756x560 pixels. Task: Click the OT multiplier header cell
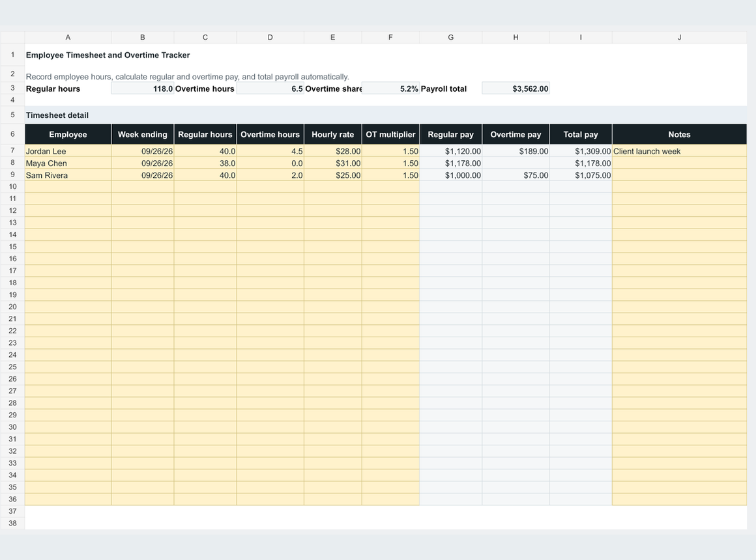390,134
